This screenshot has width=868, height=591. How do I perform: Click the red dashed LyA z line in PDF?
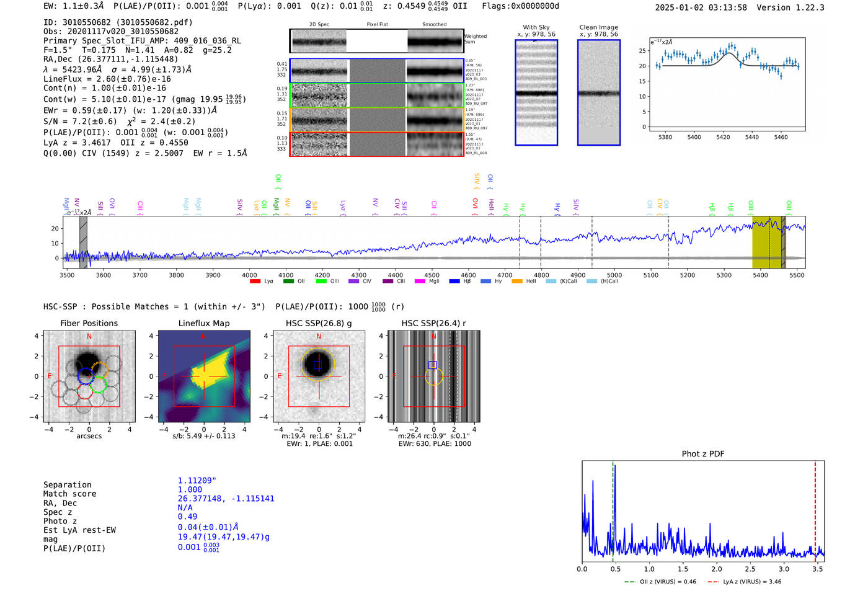[x=815, y=510]
